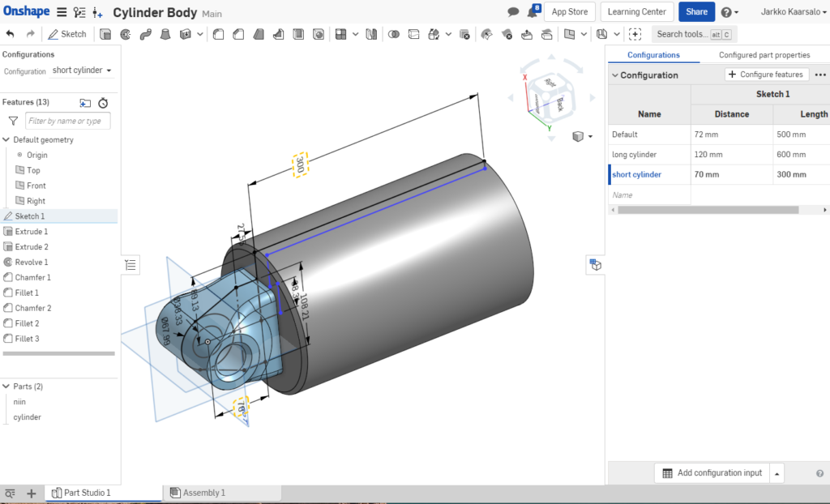Viewport: 830px width, 504px height.
Task: Switch to Configured part properties tab
Action: (764, 55)
